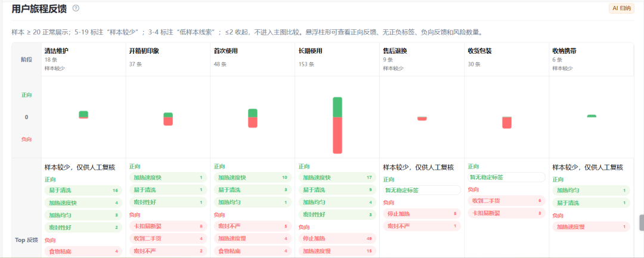
Task: Click 密封性好 tag under 清洁维护
Action: [x=83, y=228]
